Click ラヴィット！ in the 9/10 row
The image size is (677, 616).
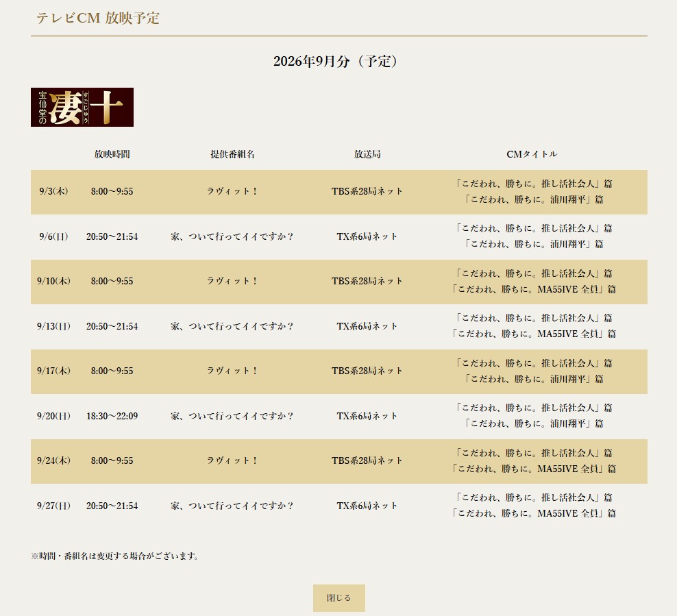pos(232,281)
